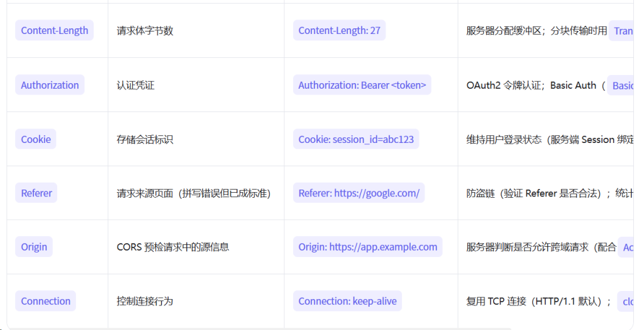Click the 'CORS 预检请求中的源信息' description
The width and height of the screenshot is (644, 330).
tap(173, 247)
